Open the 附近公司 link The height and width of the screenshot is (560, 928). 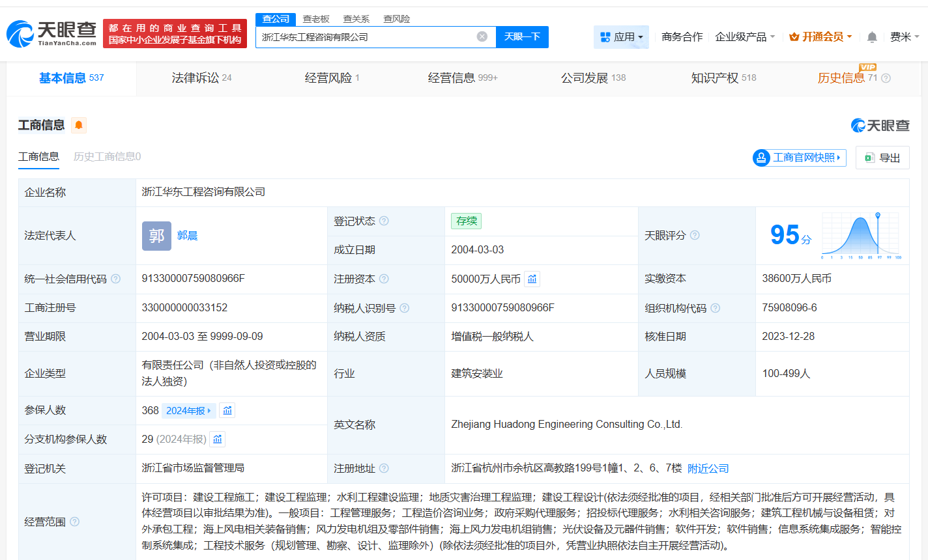708,468
